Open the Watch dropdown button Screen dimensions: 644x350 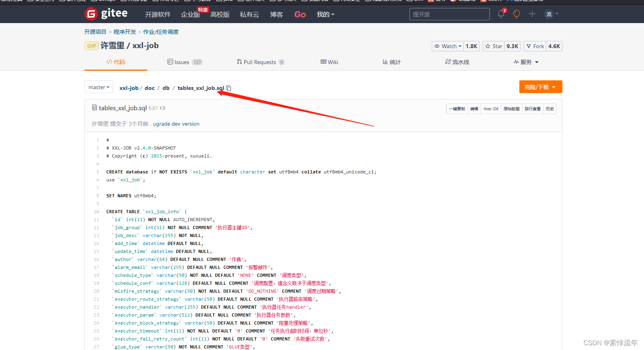[448, 46]
